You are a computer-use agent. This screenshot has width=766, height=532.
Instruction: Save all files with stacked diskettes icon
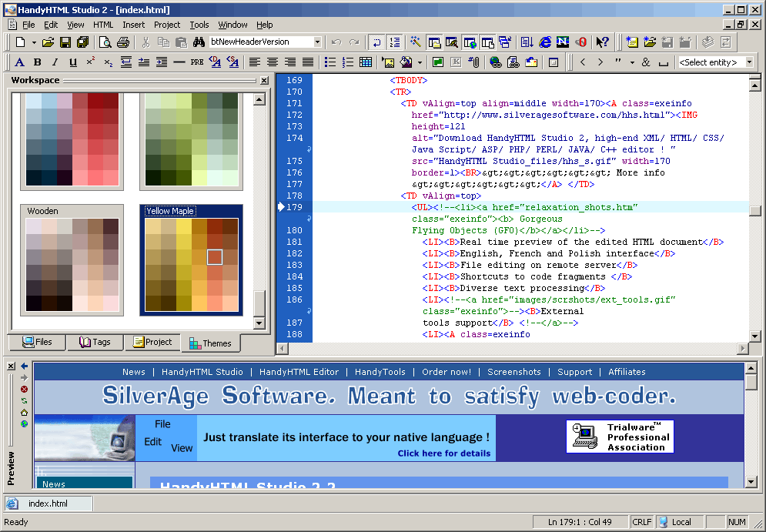coord(82,42)
